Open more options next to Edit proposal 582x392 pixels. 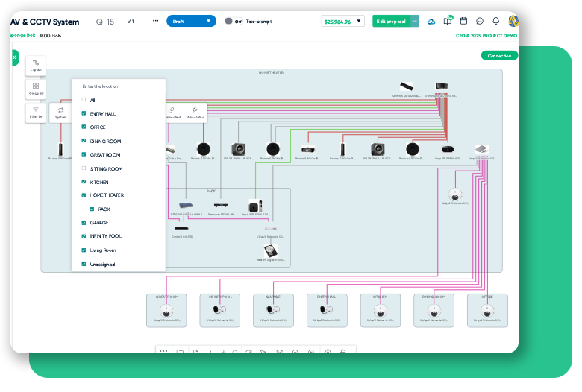(x=415, y=22)
